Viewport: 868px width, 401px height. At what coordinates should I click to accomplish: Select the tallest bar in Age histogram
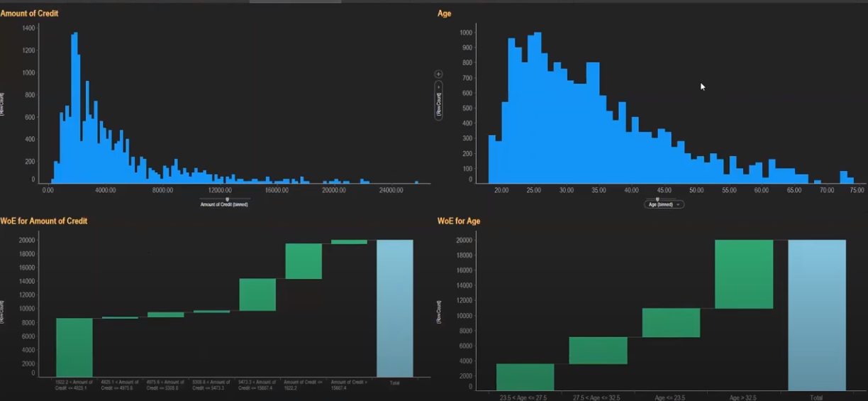[x=539, y=107]
